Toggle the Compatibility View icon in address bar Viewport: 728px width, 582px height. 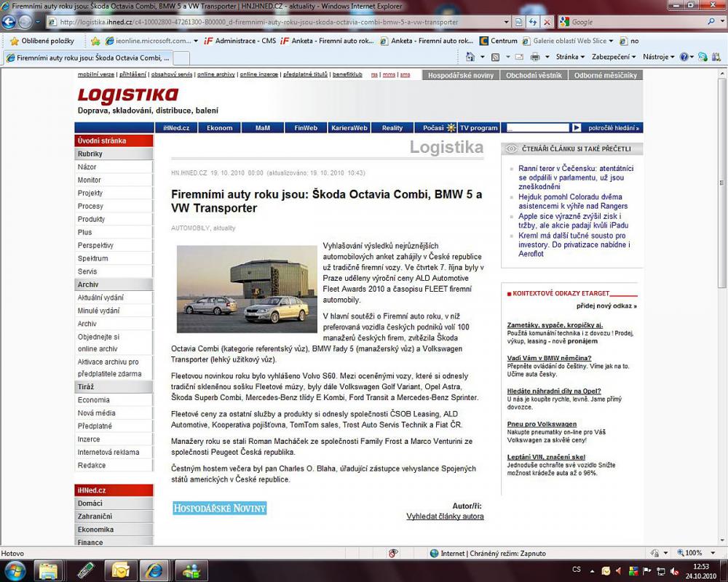[518, 22]
